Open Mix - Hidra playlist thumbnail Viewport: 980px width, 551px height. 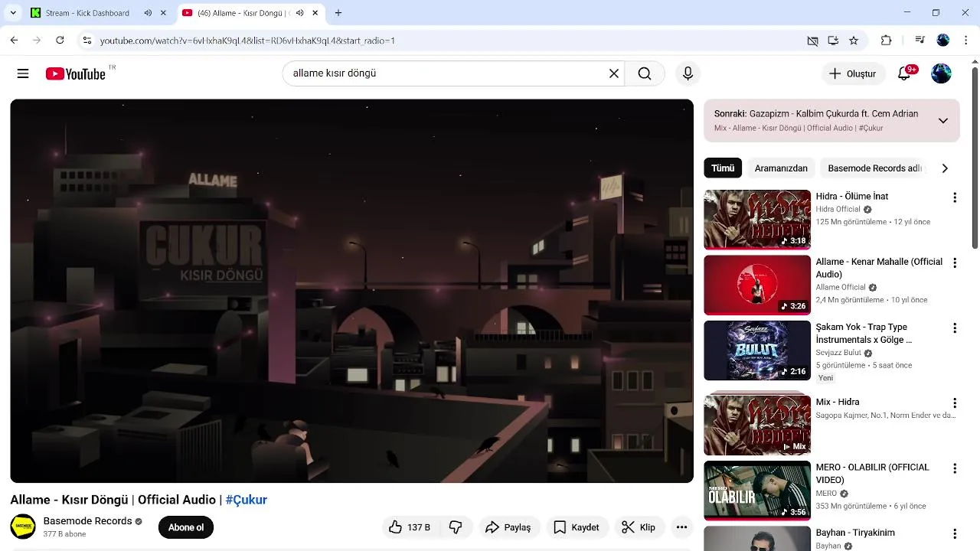[757, 425]
